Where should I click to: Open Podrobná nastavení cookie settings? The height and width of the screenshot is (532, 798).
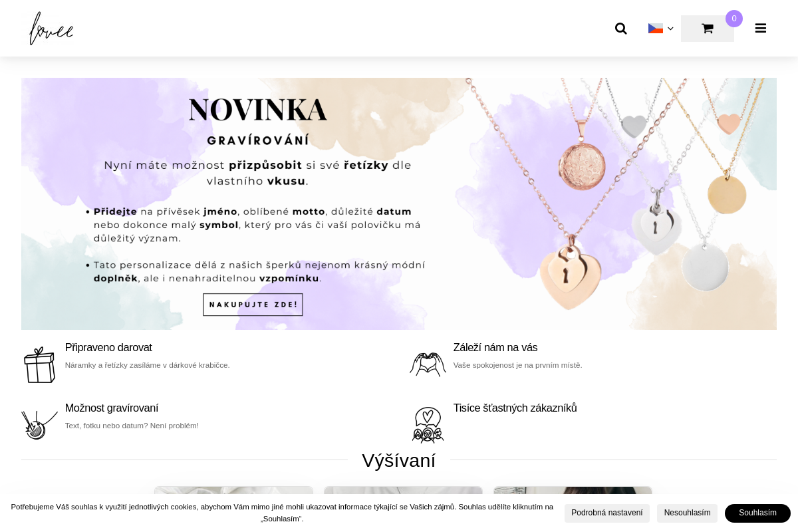coord(607,513)
